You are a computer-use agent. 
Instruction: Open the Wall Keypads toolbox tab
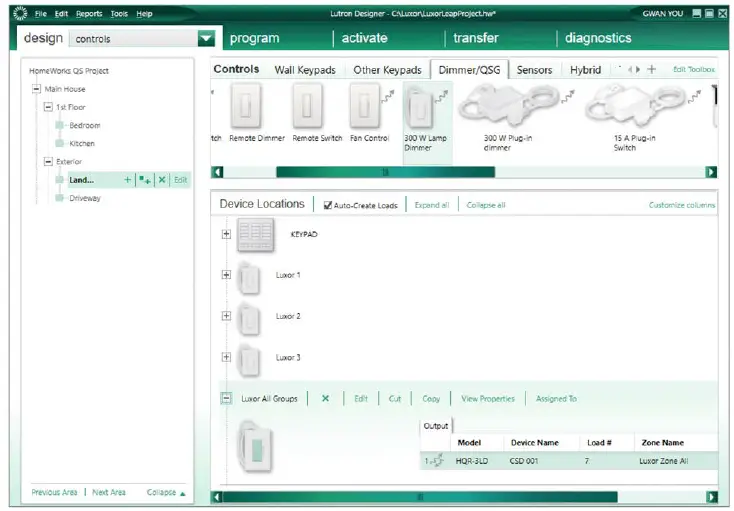click(305, 70)
